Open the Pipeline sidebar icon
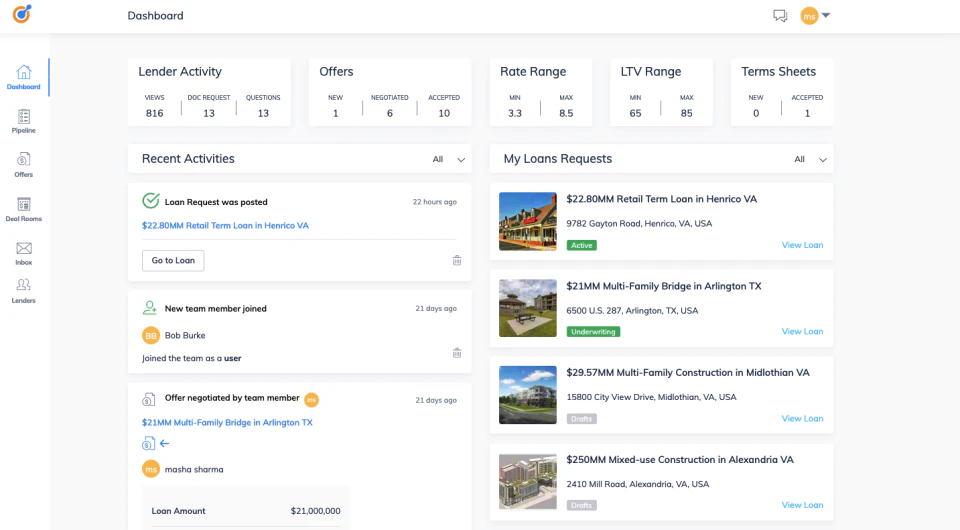960x530 pixels. point(24,117)
